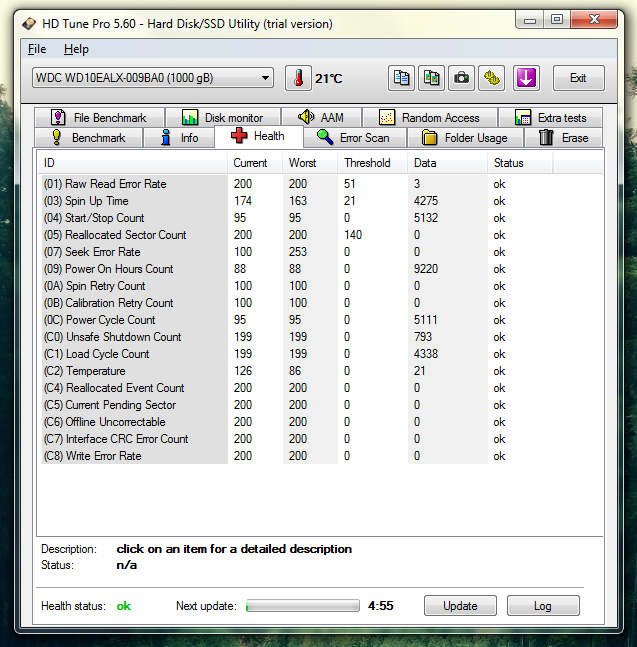Click the 4:55 countdown timer text
Viewport: 637px width, 647px height.
point(380,606)
